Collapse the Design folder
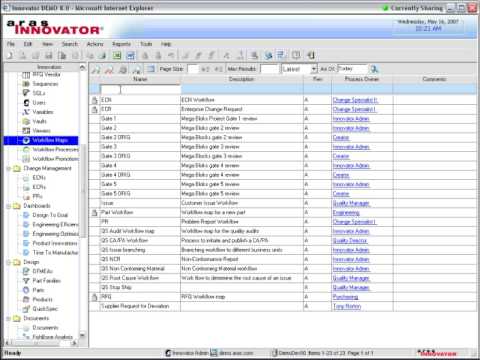480x360 pixels. click(9, 263)
